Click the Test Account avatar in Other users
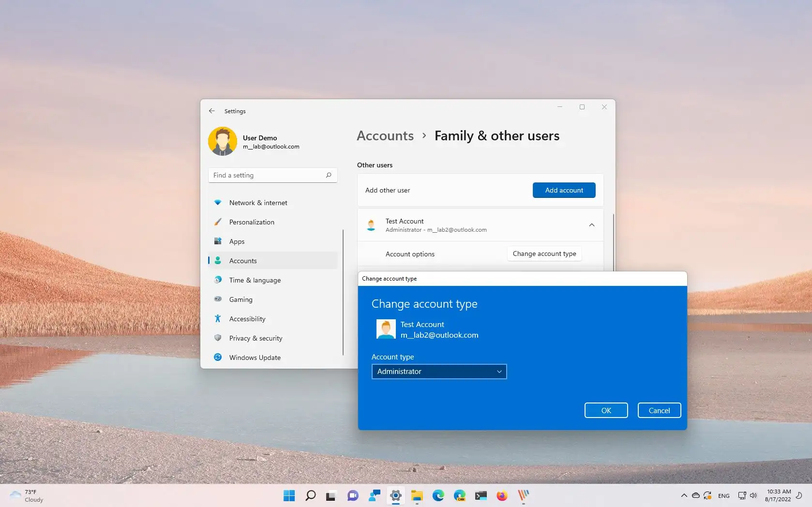Image resolution: width=812 pixels, height=507 pixels. click(371, 225)
